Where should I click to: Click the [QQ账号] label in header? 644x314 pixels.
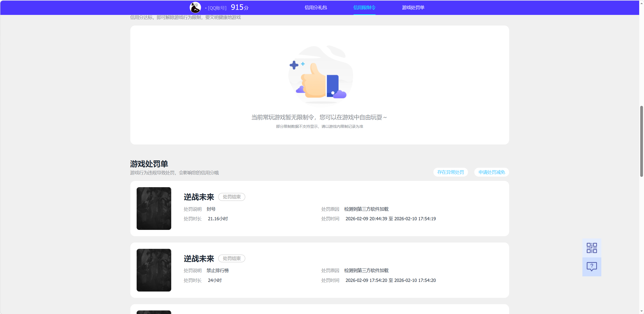[x=217, y=8]
